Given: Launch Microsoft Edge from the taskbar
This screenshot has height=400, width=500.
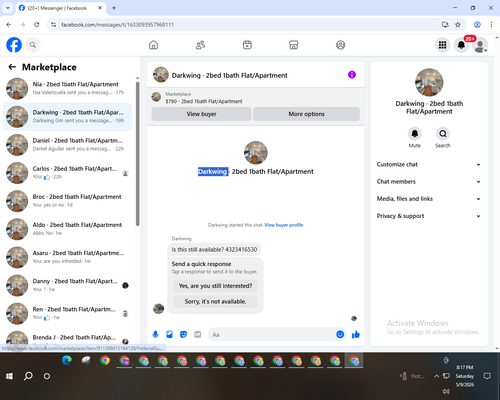Looking at the screenshot, I should tap(67, 361).
